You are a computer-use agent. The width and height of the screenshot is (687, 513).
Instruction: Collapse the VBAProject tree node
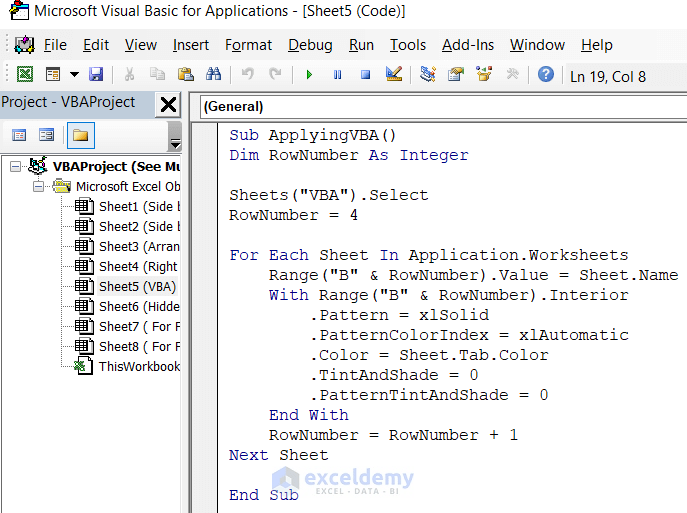click(15, 166)
